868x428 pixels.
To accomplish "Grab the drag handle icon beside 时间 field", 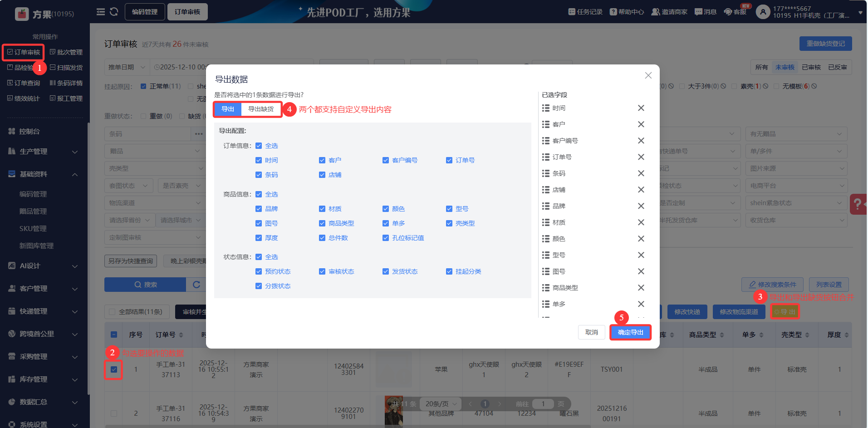I will tap(546, 108).
